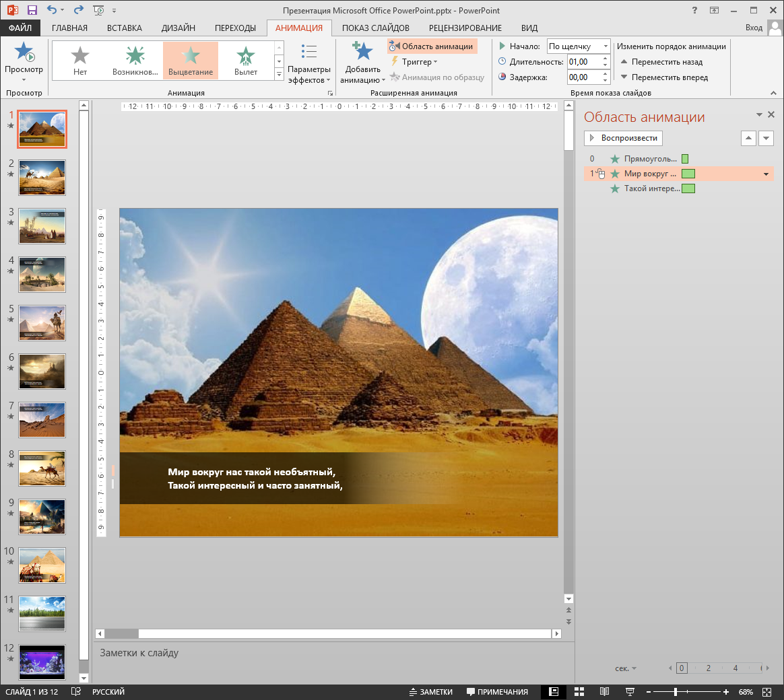
Task: Collapse the ribbon arrow
Action: tap(773, 93)
